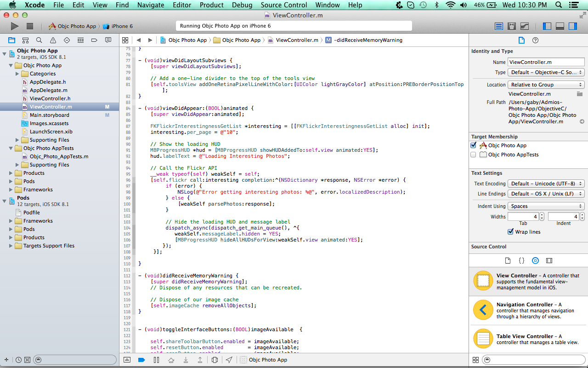
Task: Select the File Template library icon
Action: (508, 260)
